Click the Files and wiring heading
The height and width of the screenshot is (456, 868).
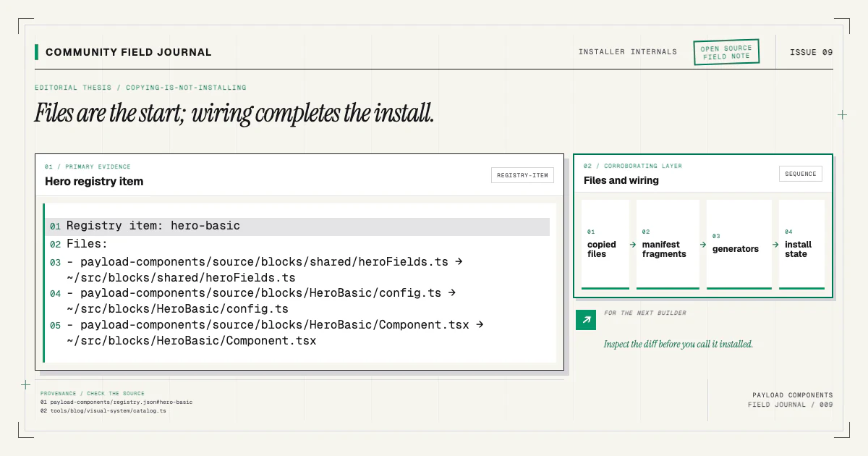click(x=621, y=180)
